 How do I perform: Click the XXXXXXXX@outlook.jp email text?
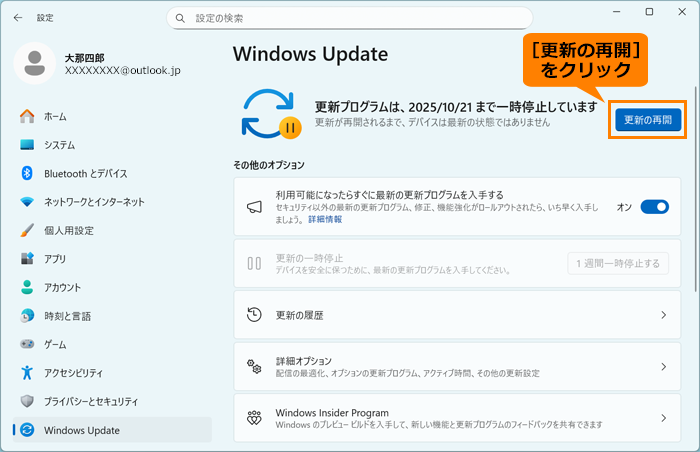pos(123,71)
